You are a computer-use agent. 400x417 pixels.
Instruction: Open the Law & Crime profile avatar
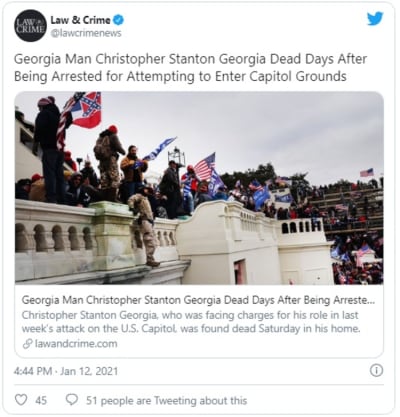[30, 26]
